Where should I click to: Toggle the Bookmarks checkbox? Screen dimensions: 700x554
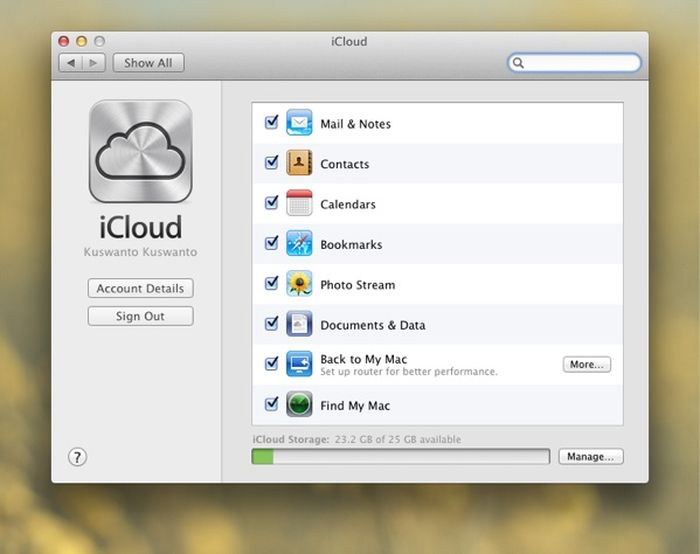pos(271,242)
